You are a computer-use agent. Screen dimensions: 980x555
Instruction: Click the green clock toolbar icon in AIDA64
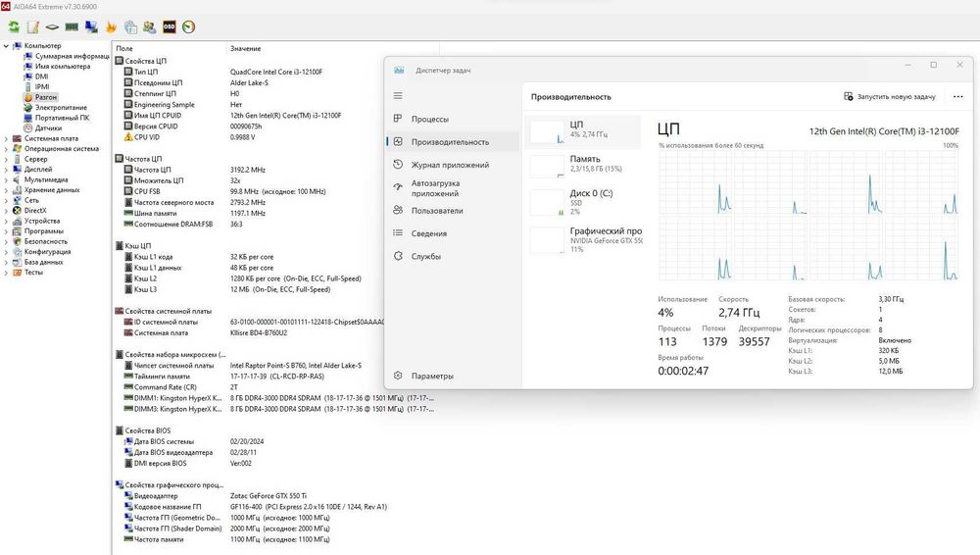tap(189, 26)
